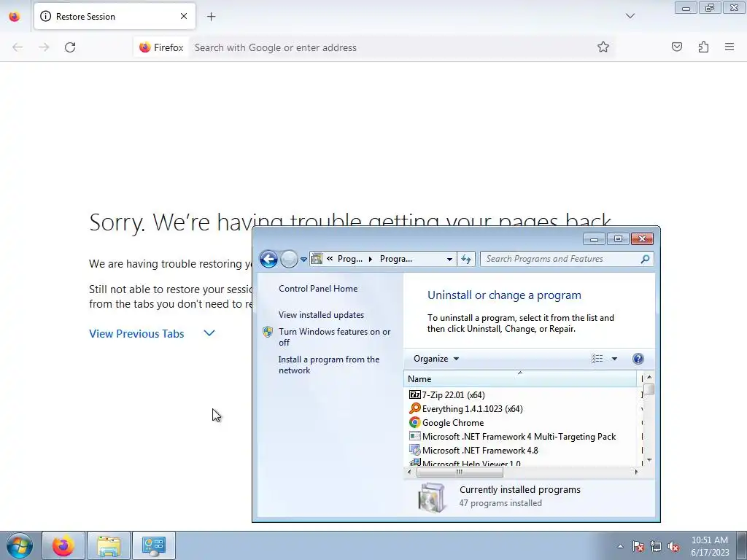Image resolution: width=747 pixels, height=560 pixels.
Task: Select the Restore Session tab
Action: [115, 16]
